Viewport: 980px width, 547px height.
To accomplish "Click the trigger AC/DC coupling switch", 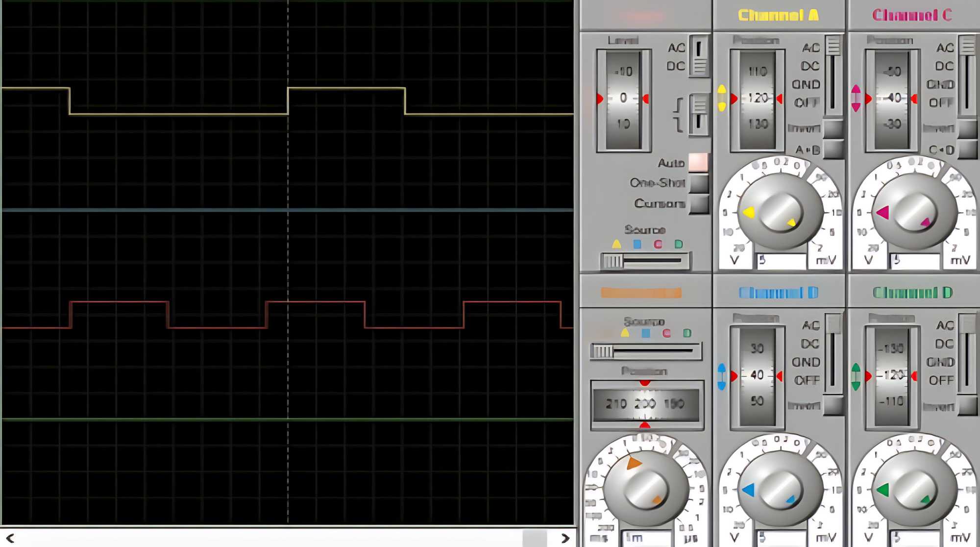I will (x=699, y=56).
